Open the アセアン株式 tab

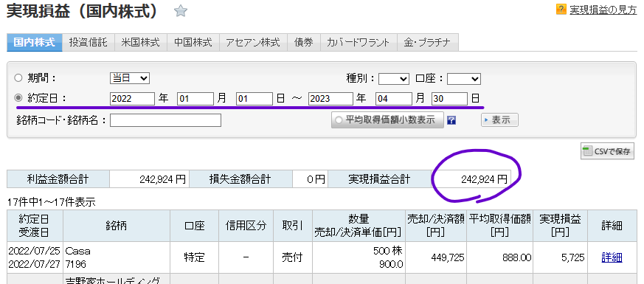coord(253,42)
